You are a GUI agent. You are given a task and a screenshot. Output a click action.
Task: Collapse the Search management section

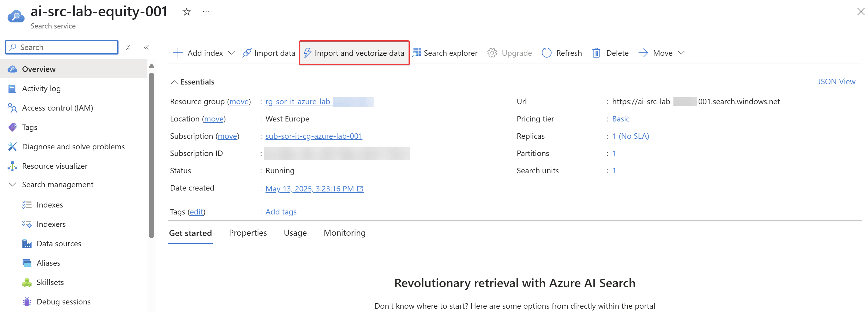coord(12,185)
